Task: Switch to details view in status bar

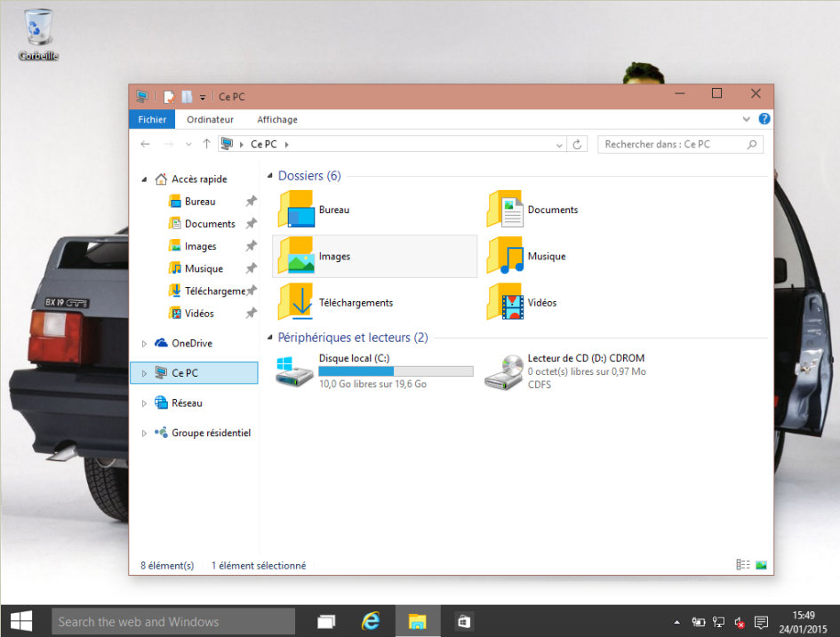Action: click(743, 565)
